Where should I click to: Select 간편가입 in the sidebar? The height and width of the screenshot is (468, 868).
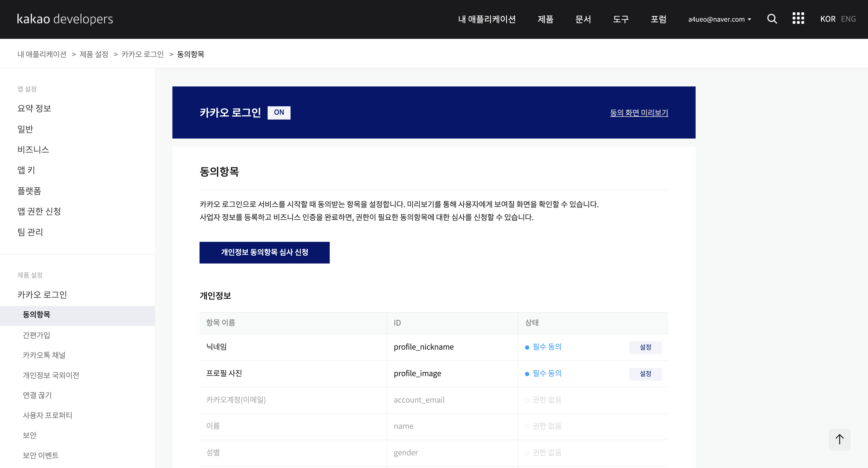click(x=36, y=335)
